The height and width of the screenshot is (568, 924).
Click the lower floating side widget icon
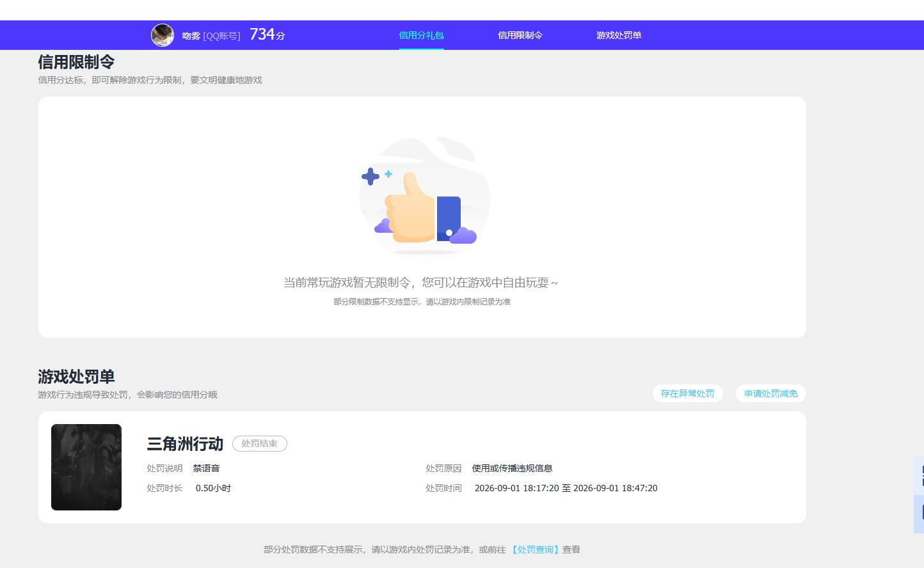(x=920, y=514)
